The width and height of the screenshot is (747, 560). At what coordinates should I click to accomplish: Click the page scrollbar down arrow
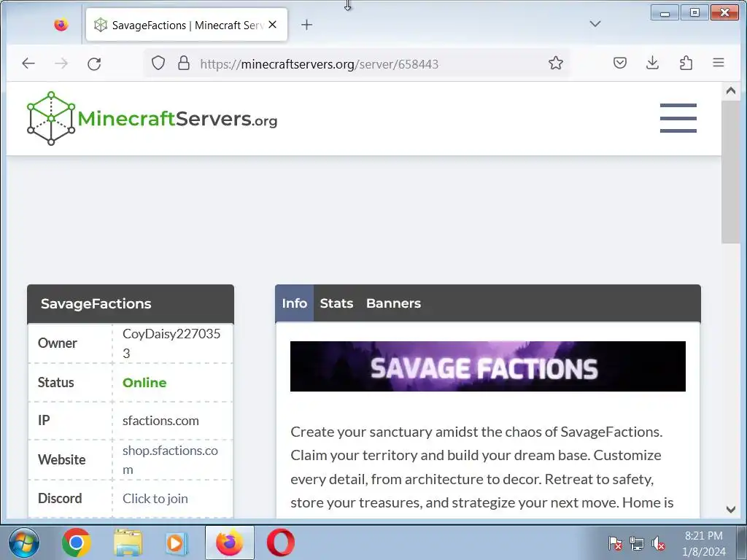(x=731, y=509)
